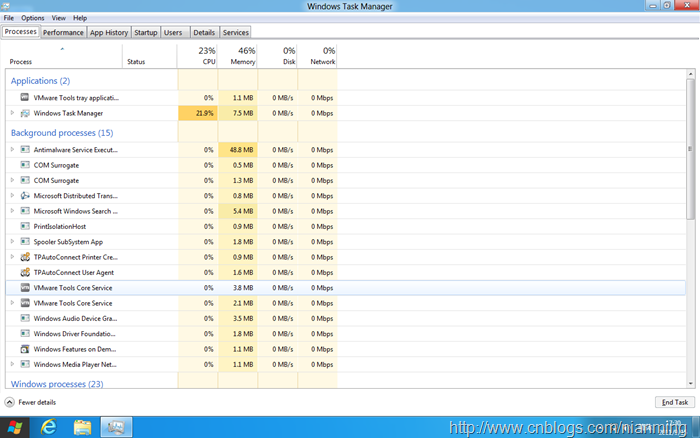Click the 21.9% CPU cell
700x438 pixels.
(198, 113)
